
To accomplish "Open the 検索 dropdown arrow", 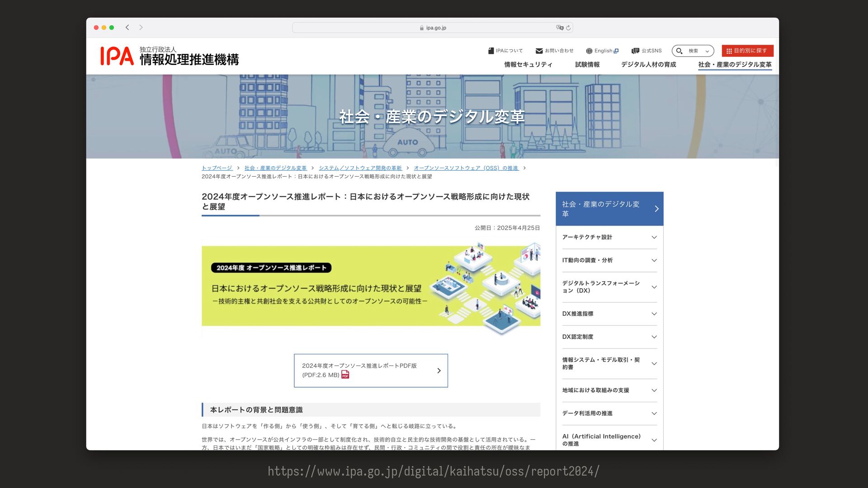I will pyautogui.click(x=707, y=52).
